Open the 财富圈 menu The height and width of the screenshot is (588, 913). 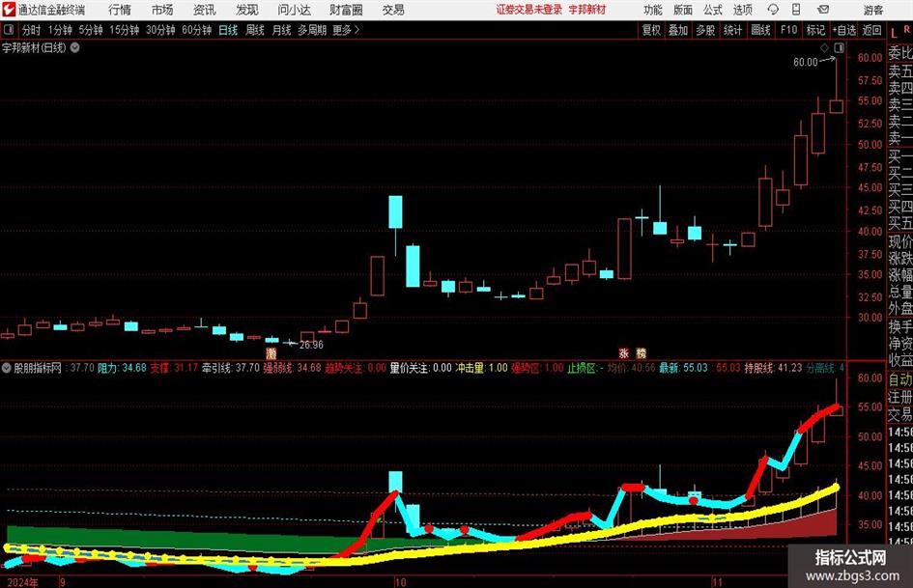(346, 10)
